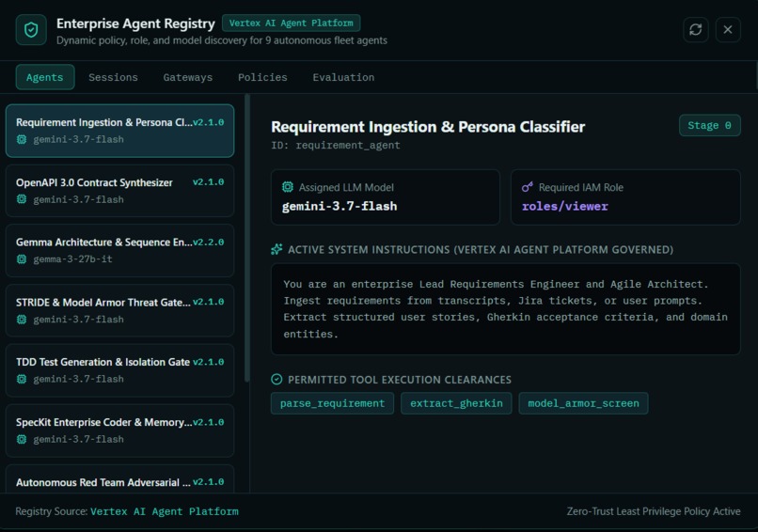Image resolution: width=758 pixels, height=532 pixels.
Task: Open the Sessions tab
Action: click(x=113, y=77)
